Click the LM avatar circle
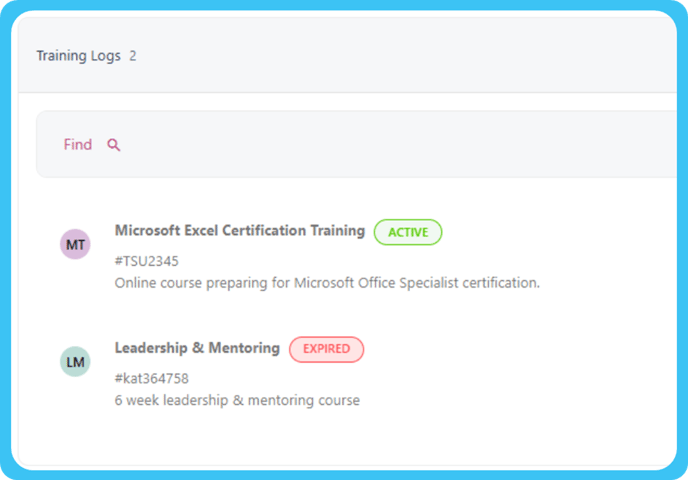688x480 pixels. (75, 362)
